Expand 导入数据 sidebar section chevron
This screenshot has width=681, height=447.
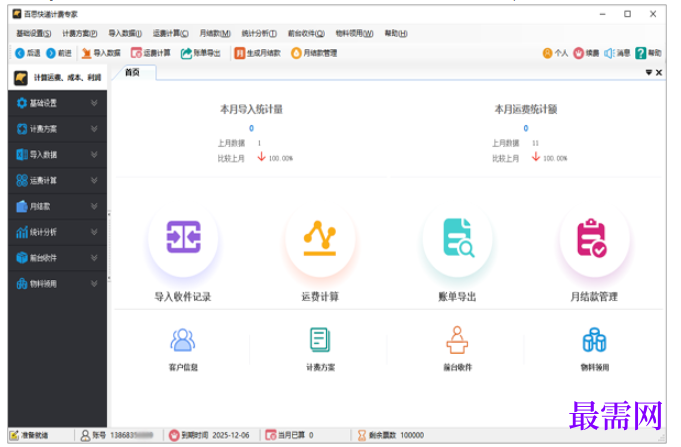tap(94, 155)
